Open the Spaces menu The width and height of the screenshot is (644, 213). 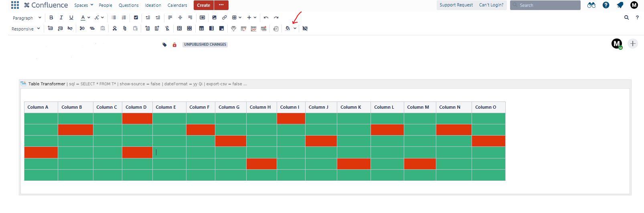(x=83, y=5)
